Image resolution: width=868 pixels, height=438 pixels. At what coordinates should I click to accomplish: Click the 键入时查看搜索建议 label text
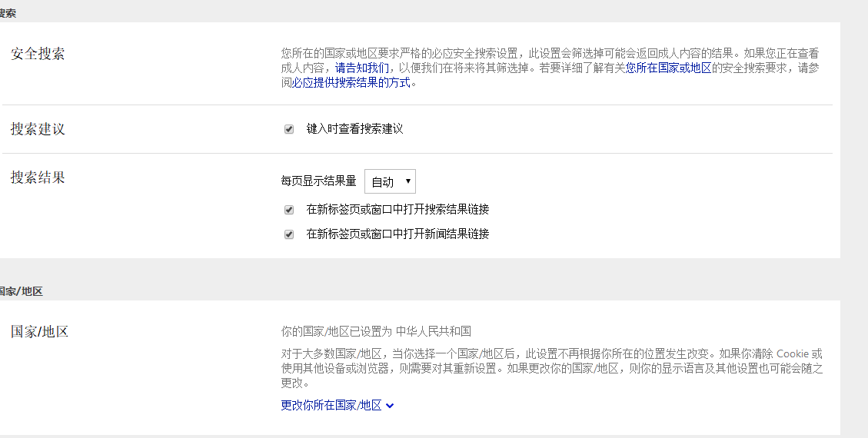click(354, 128)
